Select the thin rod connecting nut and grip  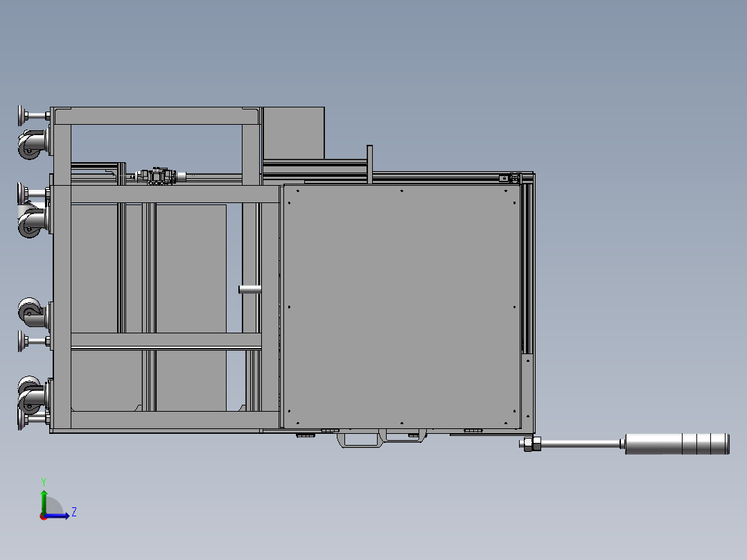[580, 444]
